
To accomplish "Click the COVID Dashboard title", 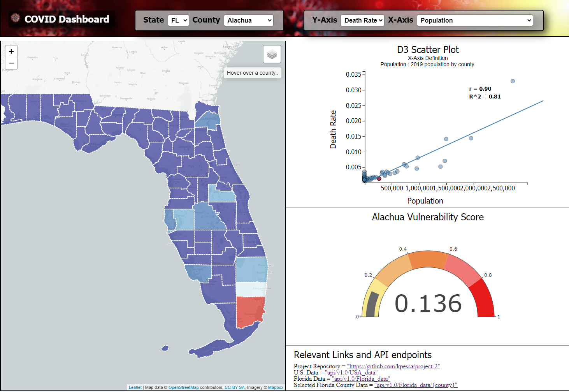I will tap(67, 19).
